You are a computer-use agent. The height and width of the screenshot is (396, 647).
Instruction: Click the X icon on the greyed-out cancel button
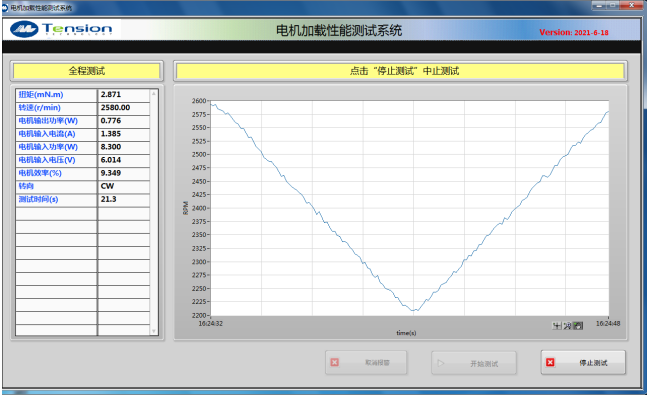(x=335, y=362)
